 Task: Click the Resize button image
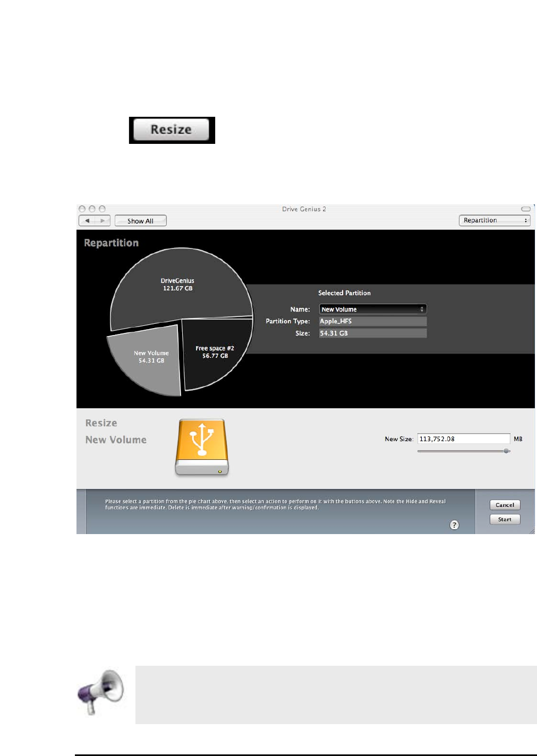coord(172,130)
